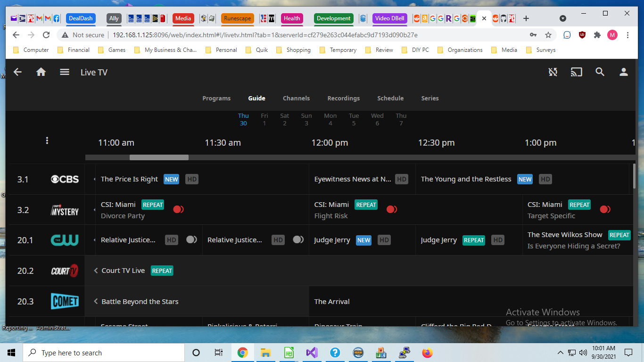Open the user profile icon
Viewport: 644px width, 362px height.
click(624, 72)
